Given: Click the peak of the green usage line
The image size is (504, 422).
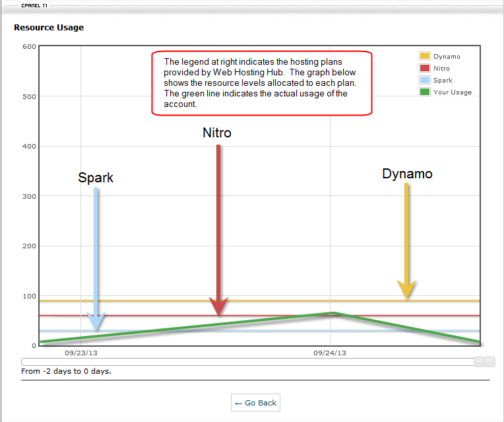Looking at the screenshot, I should (x=334, y=312).
